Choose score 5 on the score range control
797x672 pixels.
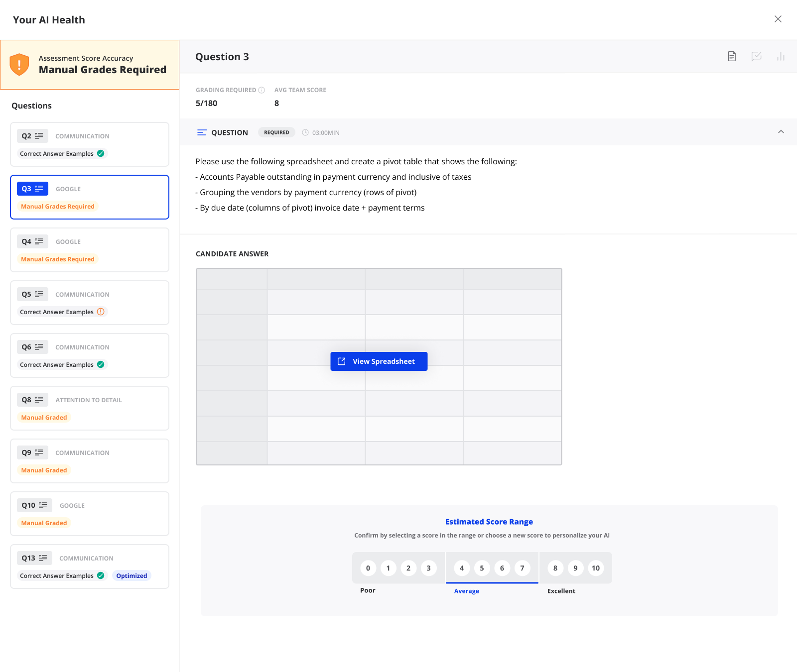[482, 568]
